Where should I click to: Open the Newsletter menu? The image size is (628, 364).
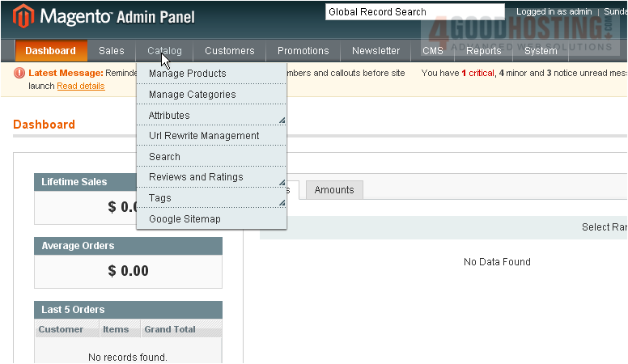[x=376, y=51]
